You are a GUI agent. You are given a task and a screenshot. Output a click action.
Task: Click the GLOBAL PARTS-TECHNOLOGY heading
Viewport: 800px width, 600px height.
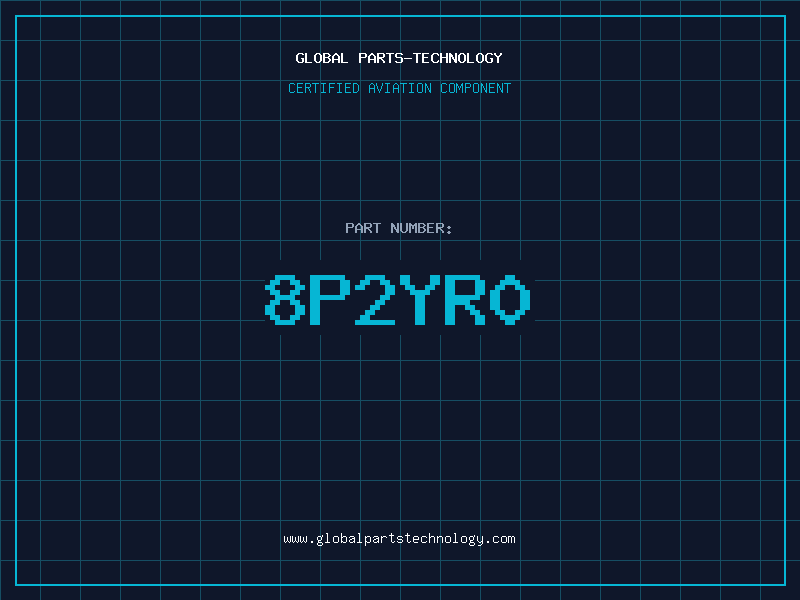click(399, 58)
